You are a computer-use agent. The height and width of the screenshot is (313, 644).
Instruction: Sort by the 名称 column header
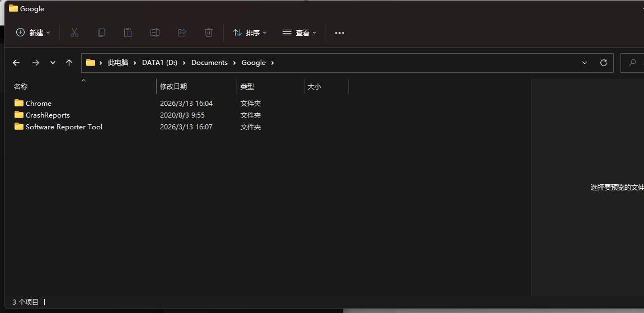[x=21, y=87]
